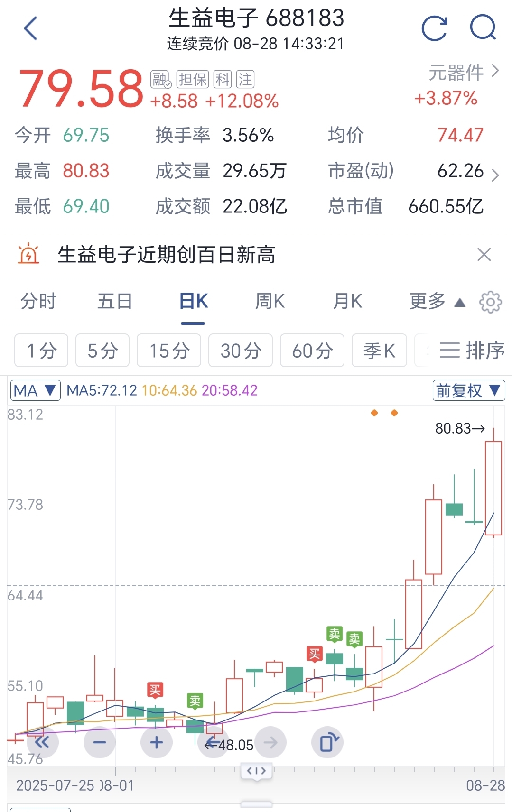Image resolution: width=512 pixels, height=812 pixels.
Task: Open the search magnifier icon
Action: pyautogui.click(x=483, y=28)
